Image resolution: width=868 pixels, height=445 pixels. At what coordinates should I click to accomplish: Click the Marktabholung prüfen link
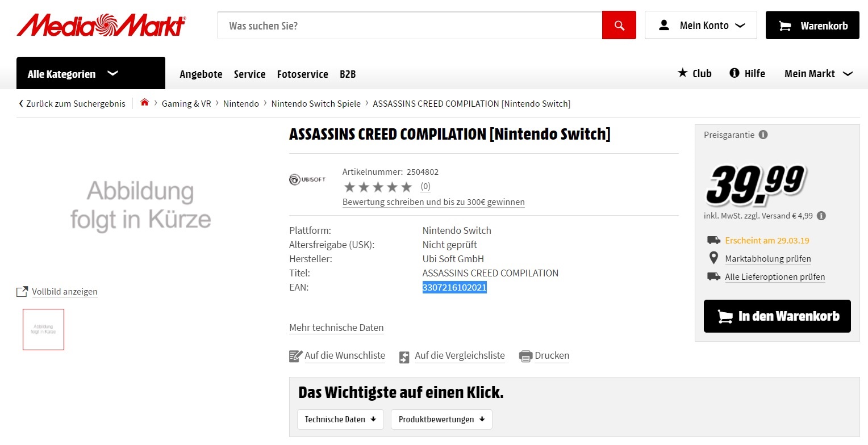[767, 259]
